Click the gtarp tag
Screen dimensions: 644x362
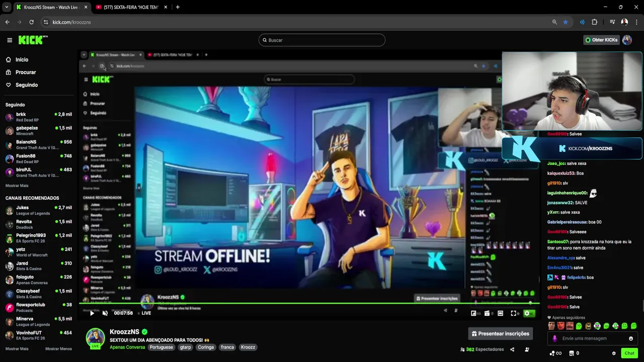(x=185, y=347)
